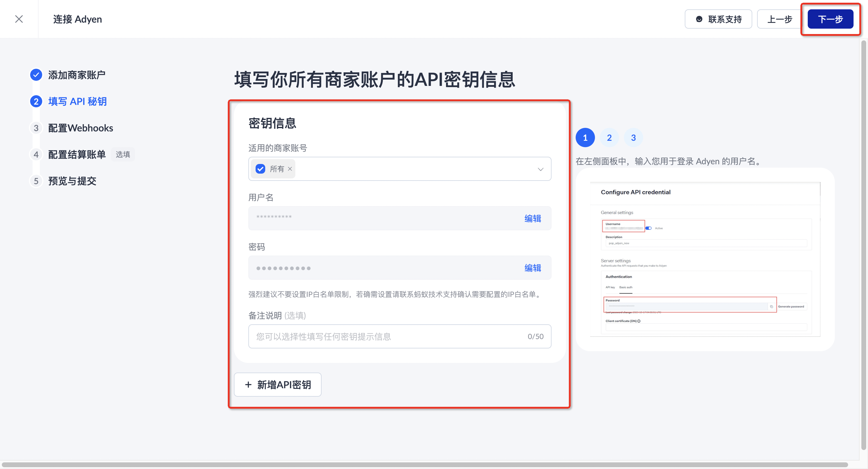868x469 pixels.
Task: Click the plus icon for new API key
Action: (248, 384)
